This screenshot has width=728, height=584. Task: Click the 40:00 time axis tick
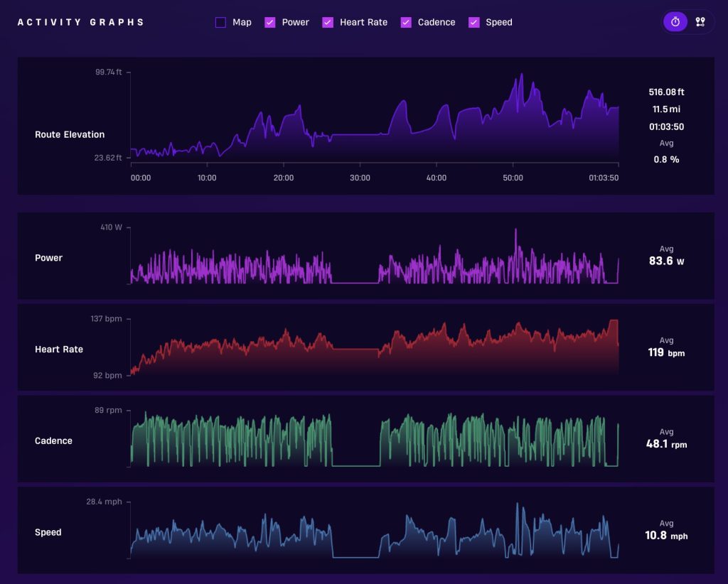tap(437, 178)
